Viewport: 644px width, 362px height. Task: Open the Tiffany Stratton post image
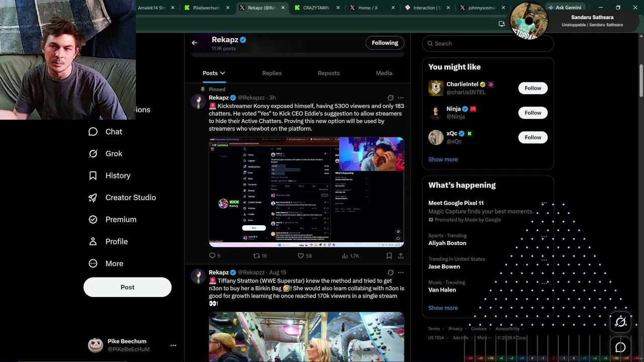pyautogui.click(x=306, y=336)
